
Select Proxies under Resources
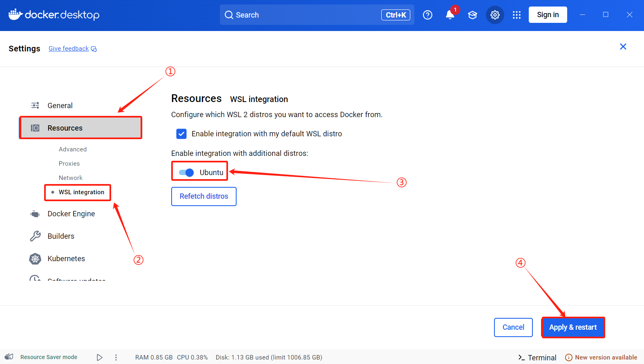[69, 164]
